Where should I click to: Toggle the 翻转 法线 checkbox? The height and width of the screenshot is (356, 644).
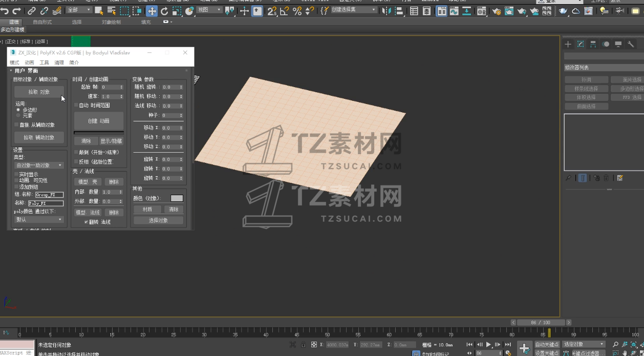pos(86,222)
